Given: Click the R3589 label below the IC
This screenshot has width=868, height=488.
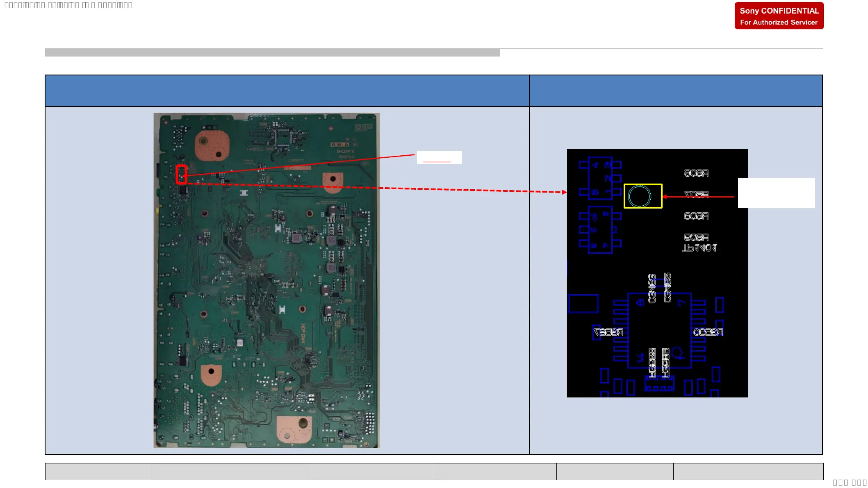Looking at the screenshot, I should (666, 363).
